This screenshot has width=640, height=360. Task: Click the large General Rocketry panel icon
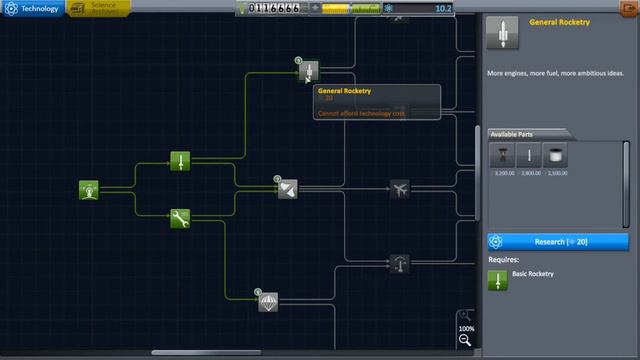[x=502, y=33]
